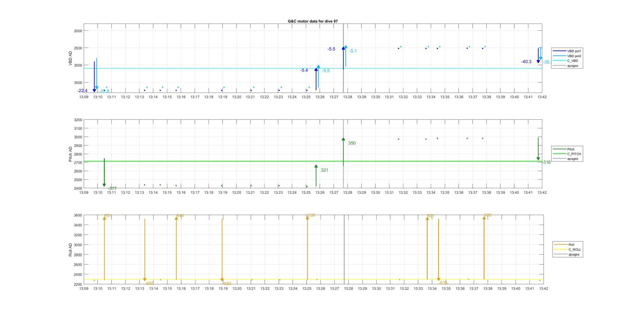Click the '-377' pitch data label
The width and height of the screenshot is (644, 319).
coord(112,189)
